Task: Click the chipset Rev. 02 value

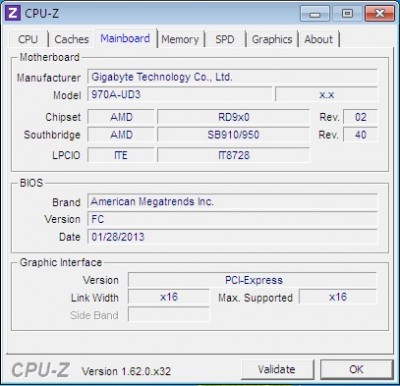Action: click(360, 117)
